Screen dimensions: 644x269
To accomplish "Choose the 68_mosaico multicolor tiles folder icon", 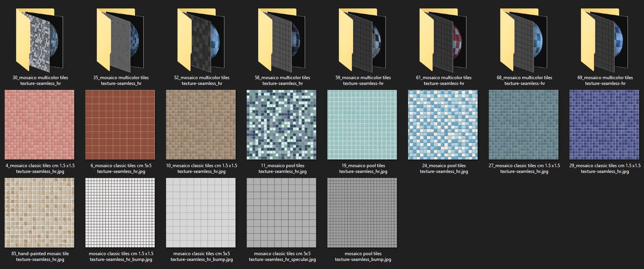I will click(524, 40).
